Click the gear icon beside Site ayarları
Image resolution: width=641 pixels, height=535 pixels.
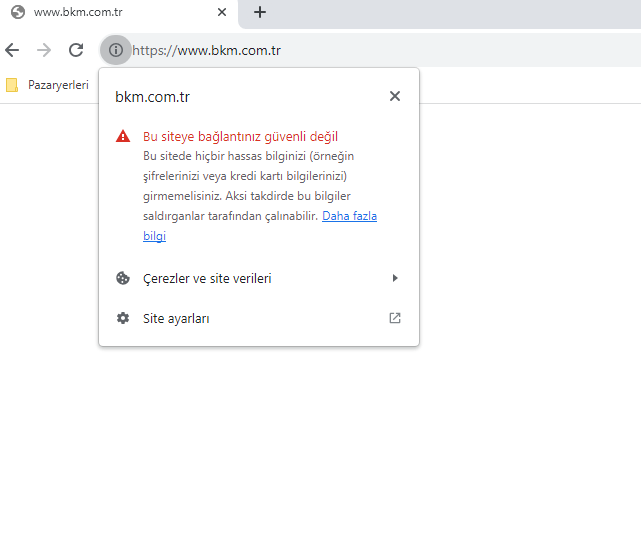123,318
